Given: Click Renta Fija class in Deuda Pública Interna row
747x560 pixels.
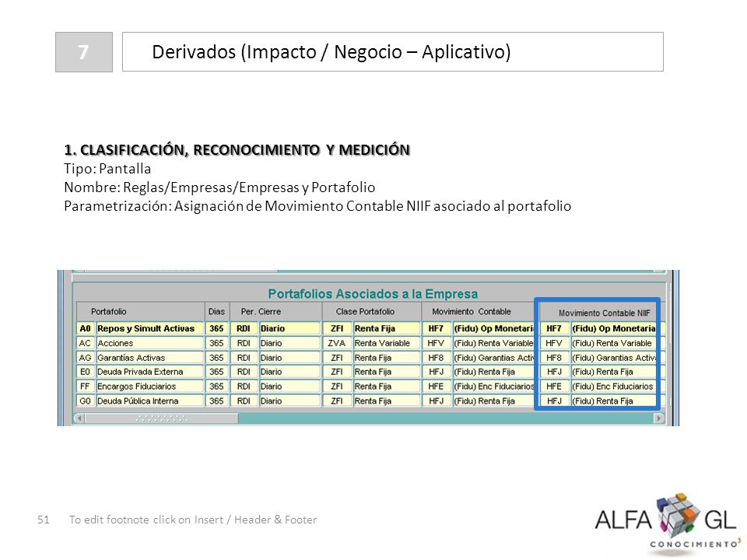Looking at the screenshot, I should click(x=387, y=401).
